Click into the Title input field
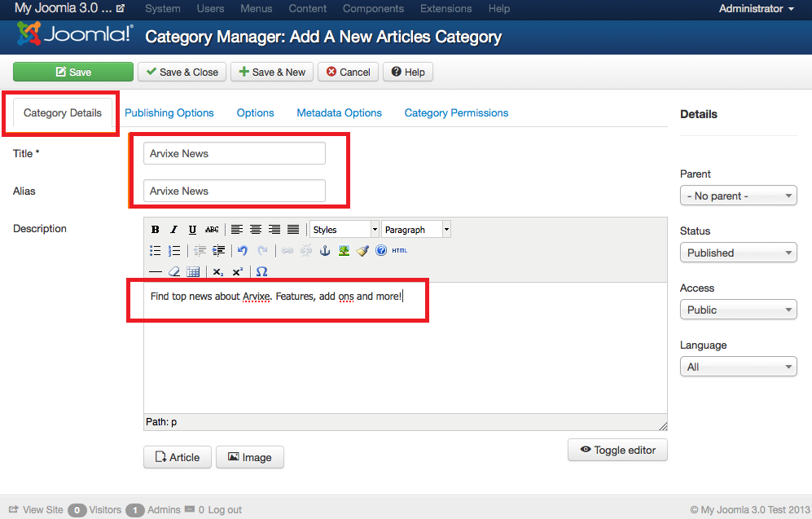The image size is (812, 519). pyautogui.click(x=234, y=153)
